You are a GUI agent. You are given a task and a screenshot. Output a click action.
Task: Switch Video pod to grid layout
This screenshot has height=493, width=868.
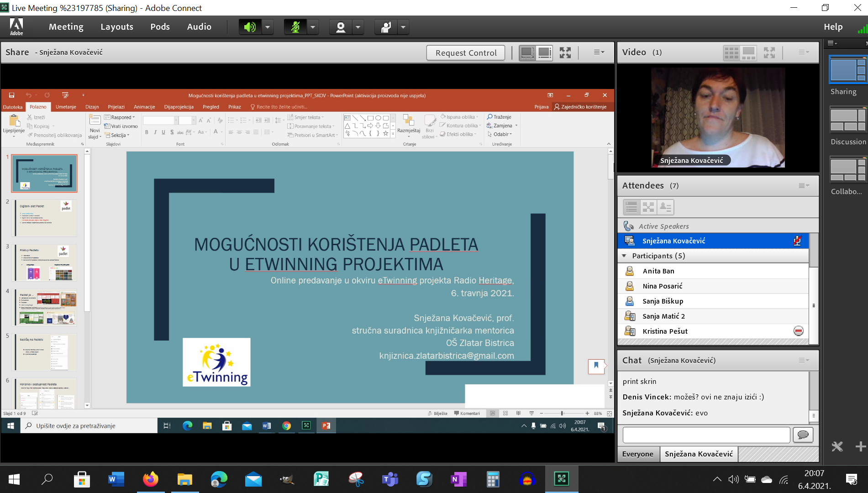pyautogui.click(x=731, y=53)
